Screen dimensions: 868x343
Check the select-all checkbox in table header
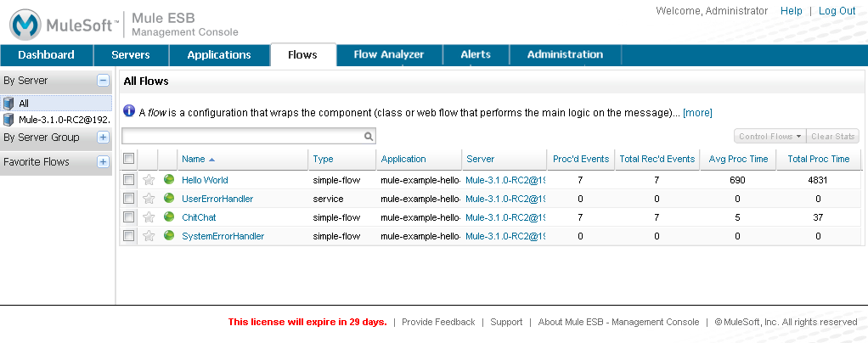pyautogui.click(x=128, y=159)
